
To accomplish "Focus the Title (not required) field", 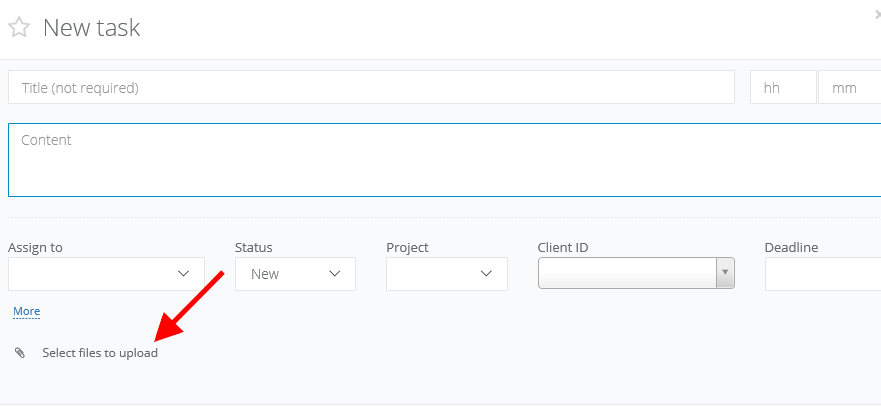I will click(x=371, y=88).
